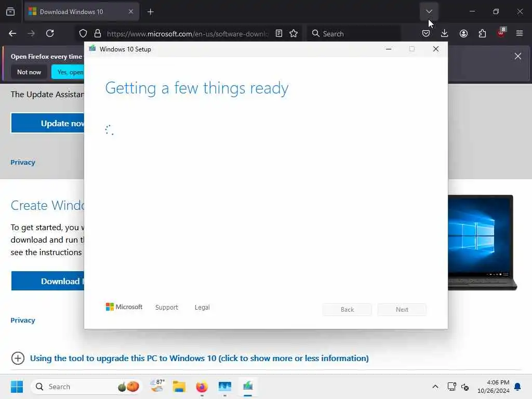Expand the upgrade this PC section plus icon
The image size is (532, 399).
click(18, 358)
